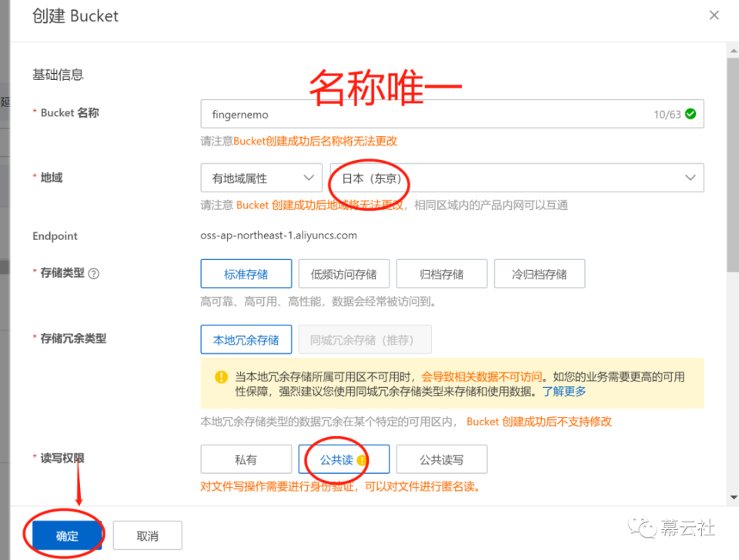The height and width of the screenshot is (560, 739).
Task: Select 同城冗余存储（推荐）redundancy option
Action: pyautogui.click(x=364, y=339)
